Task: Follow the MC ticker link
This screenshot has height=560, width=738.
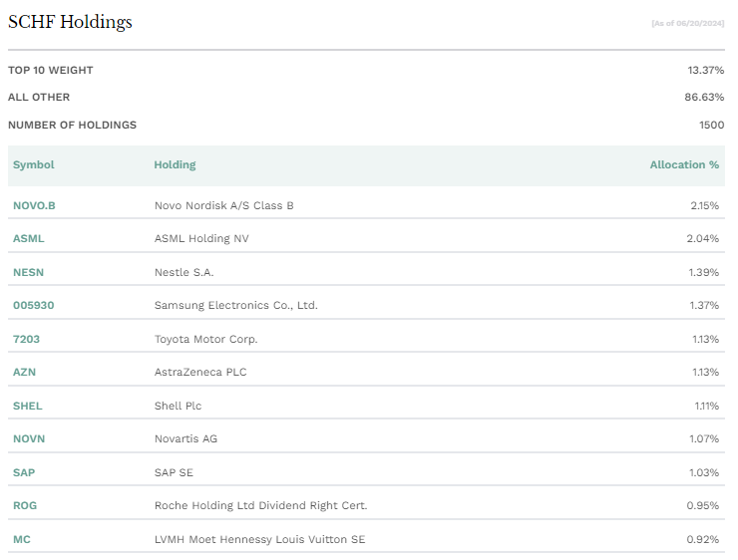Action: point(22,539)
